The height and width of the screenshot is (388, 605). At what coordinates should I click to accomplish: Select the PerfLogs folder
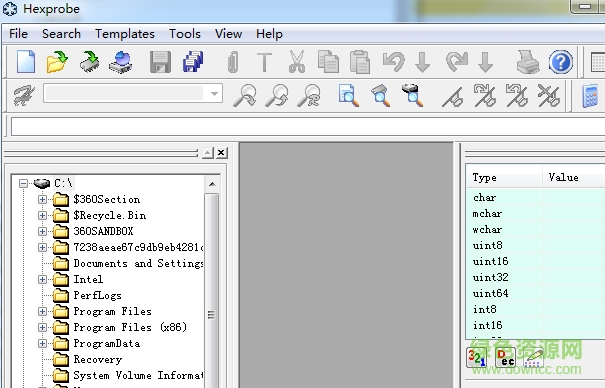tap(97, 295)
